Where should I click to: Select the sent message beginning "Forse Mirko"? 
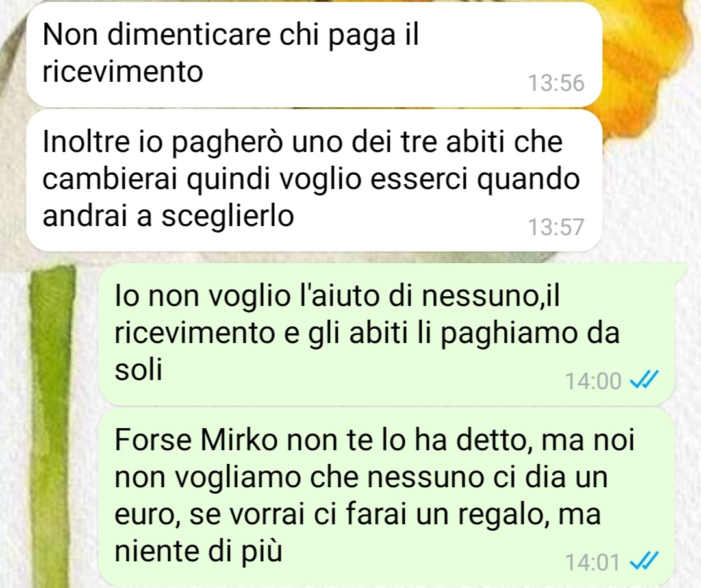click(387, 497)
